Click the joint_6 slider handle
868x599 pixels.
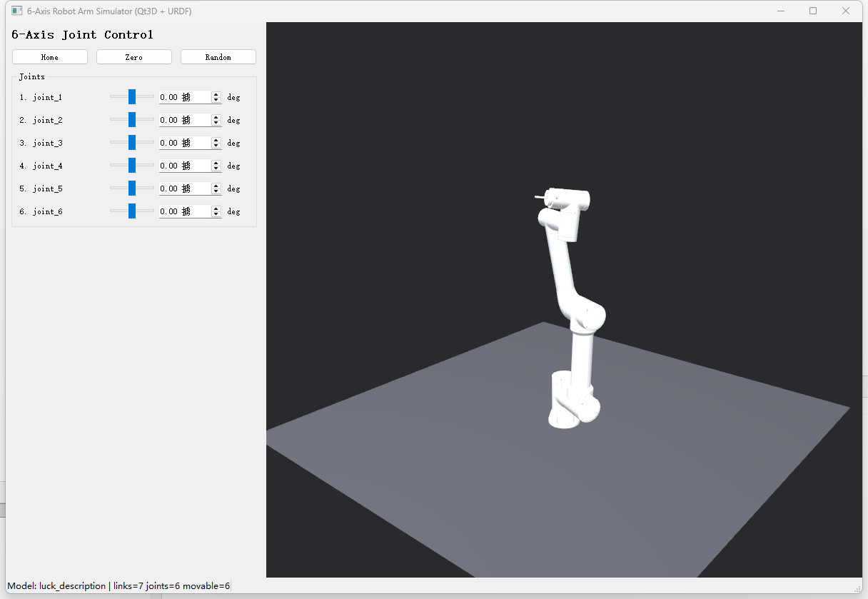coord(132,211)
